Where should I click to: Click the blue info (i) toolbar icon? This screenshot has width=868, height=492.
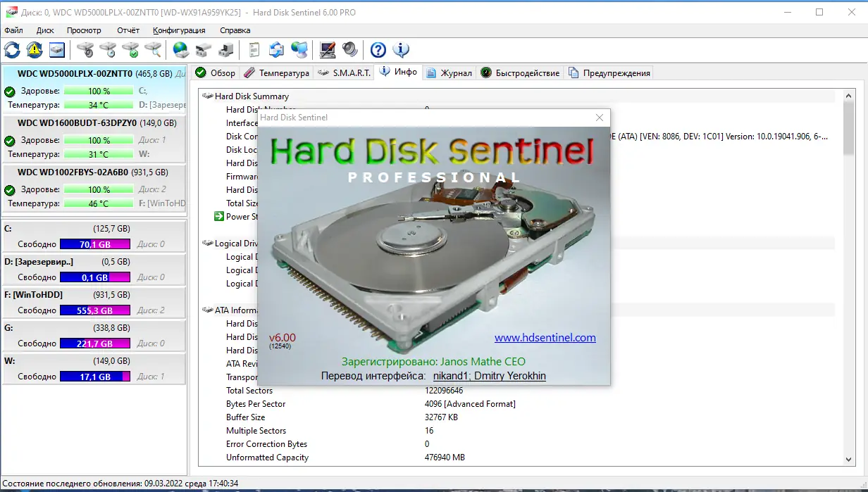(x=402, y=49)
